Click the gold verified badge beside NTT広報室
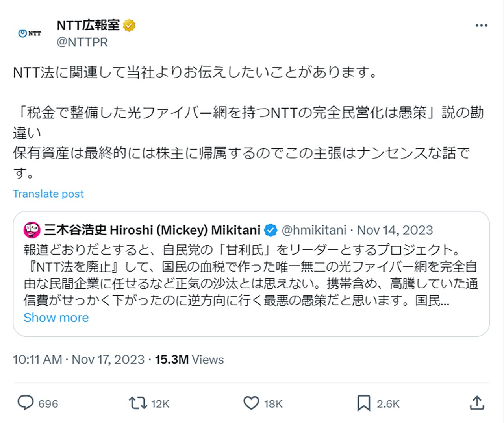The height and width of the screenshot is (423, 504). coord(129,26)
